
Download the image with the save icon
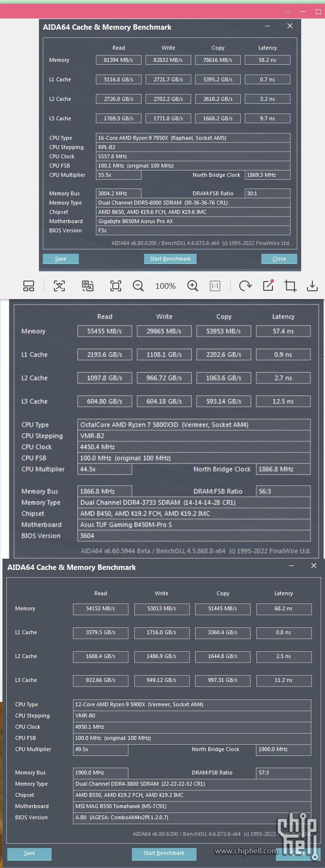[x=312, y=286]
